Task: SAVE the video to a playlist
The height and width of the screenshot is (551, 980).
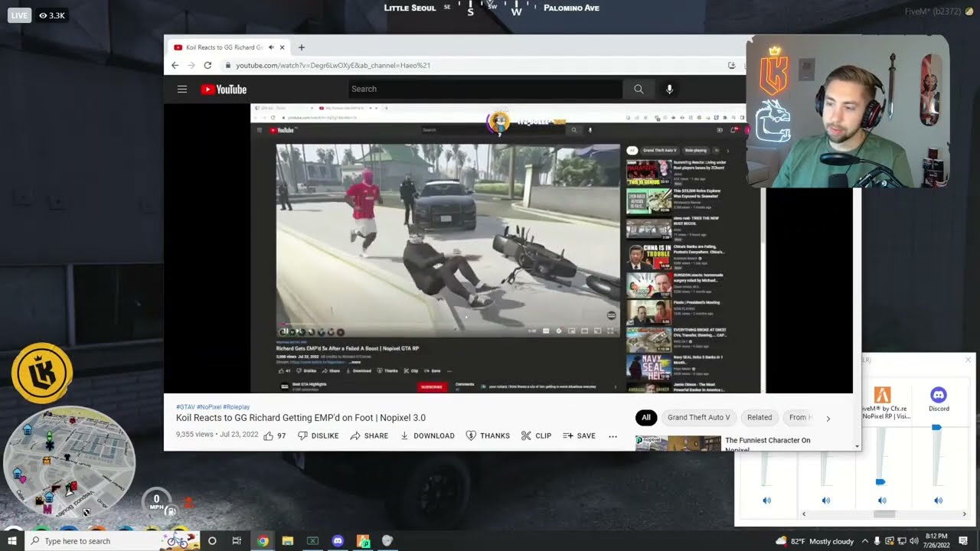Action: (579, 435)
